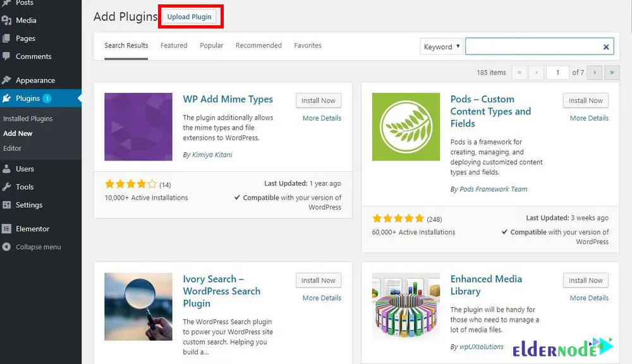Clear the plugin search field with X
This screenshot has height=364, width=632.
(606, 47)
